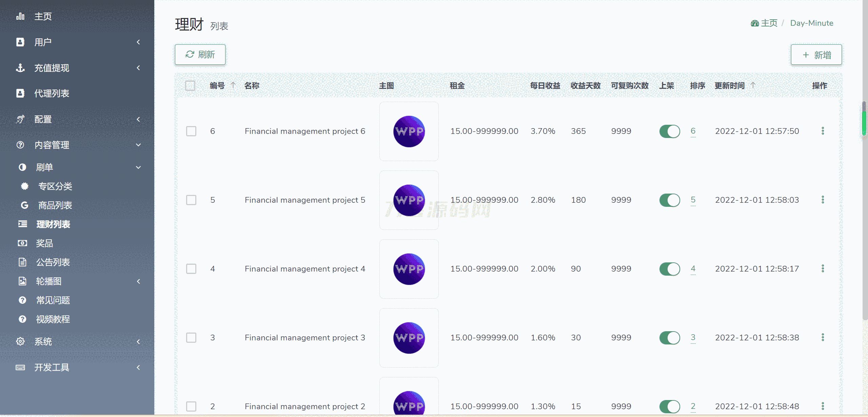Open the 公告列表 menu item
868x417 pixels.
point(53,262)
